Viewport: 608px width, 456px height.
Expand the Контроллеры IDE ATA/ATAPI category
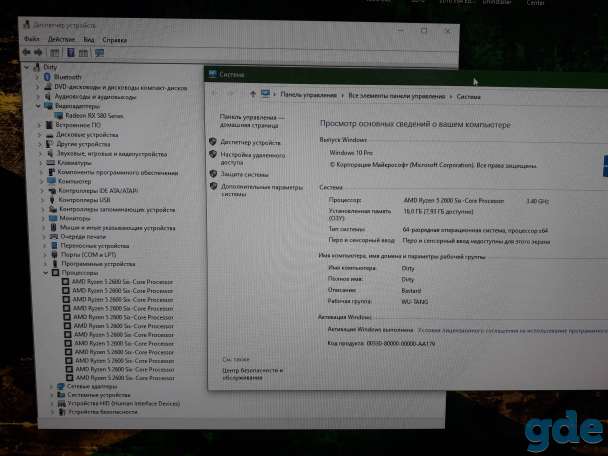42,190
